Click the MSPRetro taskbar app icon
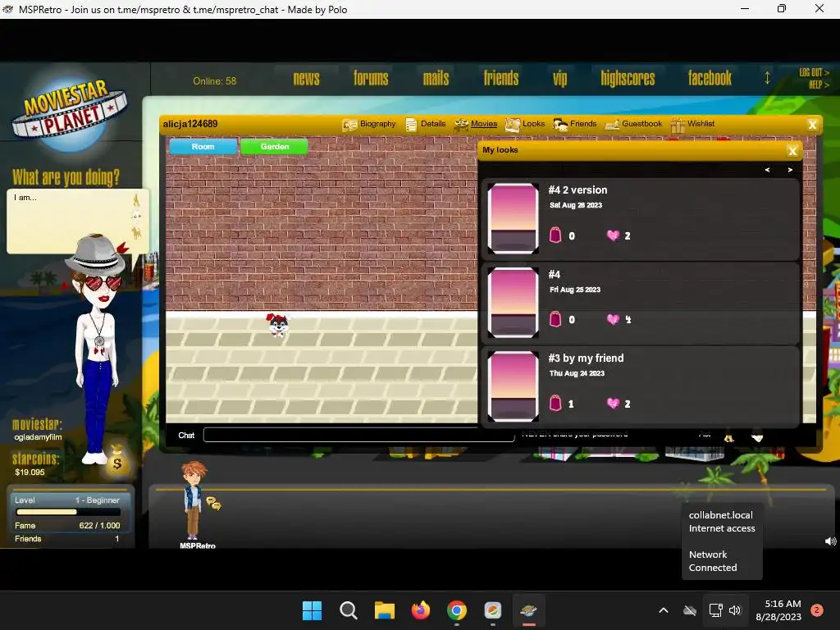 click(x=529, y=610)
